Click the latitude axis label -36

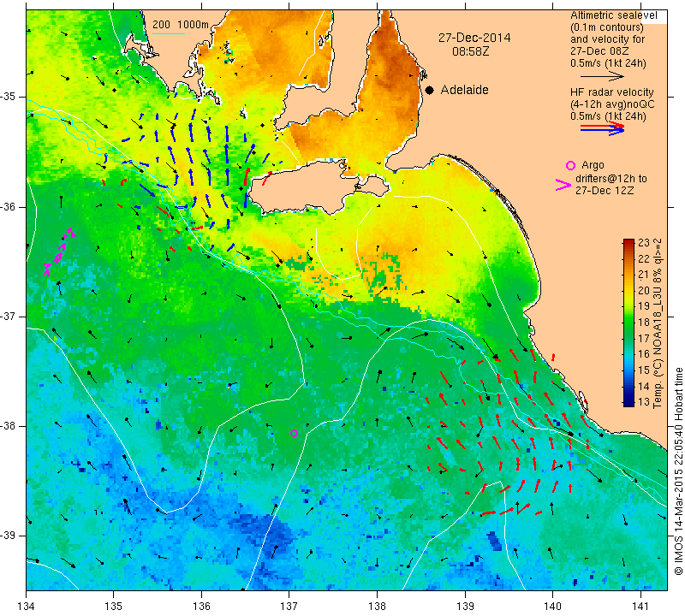tap(9, 206)
